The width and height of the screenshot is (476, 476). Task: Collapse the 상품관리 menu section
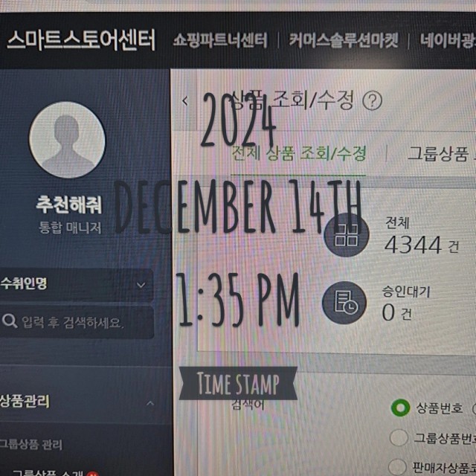click(x=150, y=403)
